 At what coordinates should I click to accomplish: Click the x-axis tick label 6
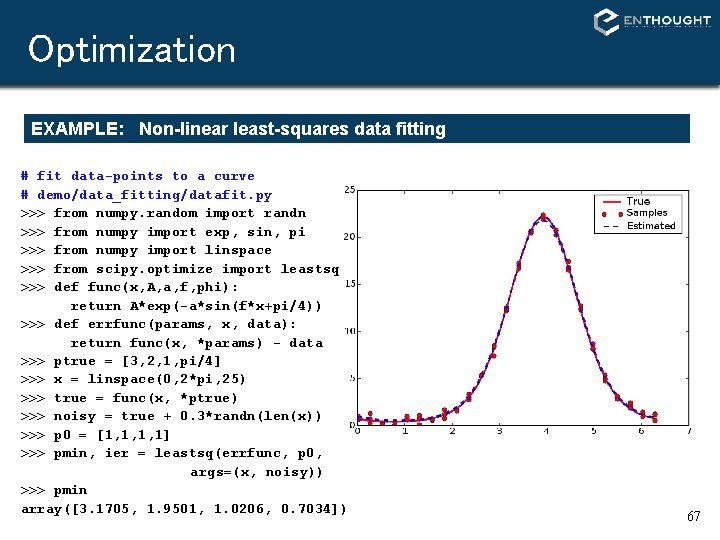pos(641,431)
